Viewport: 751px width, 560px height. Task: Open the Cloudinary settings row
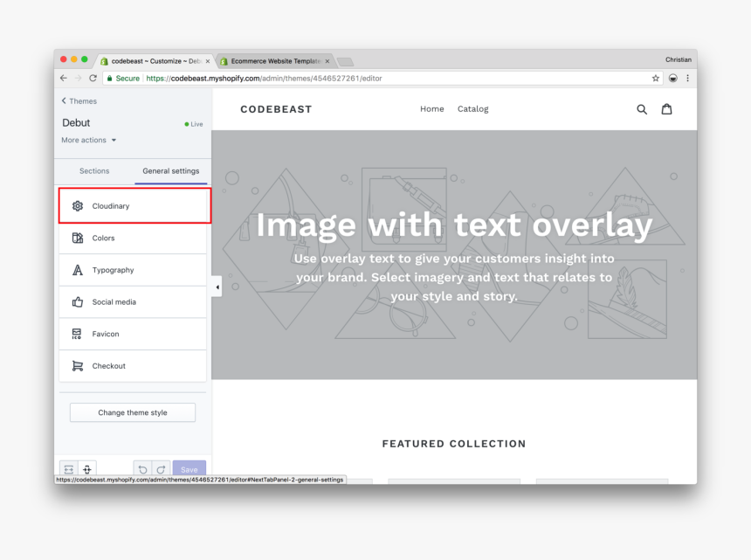point(134,206)
